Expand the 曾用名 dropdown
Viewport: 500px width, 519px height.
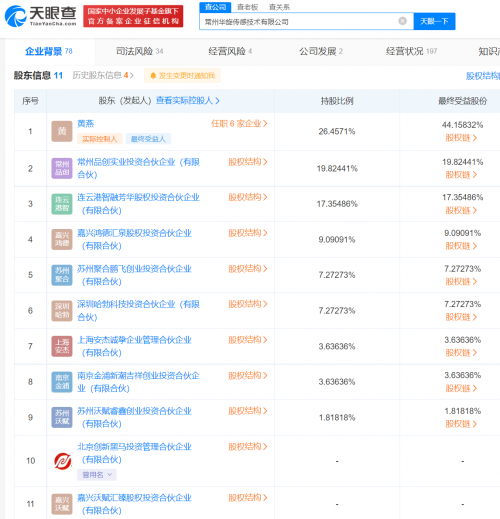point(97,475)
